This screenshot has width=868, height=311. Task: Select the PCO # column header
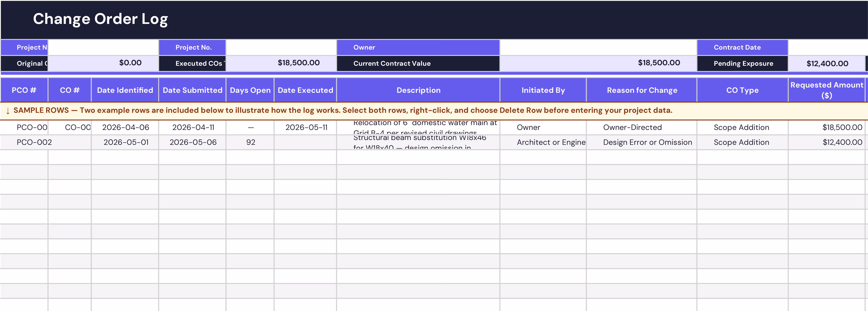pos(24,90)
